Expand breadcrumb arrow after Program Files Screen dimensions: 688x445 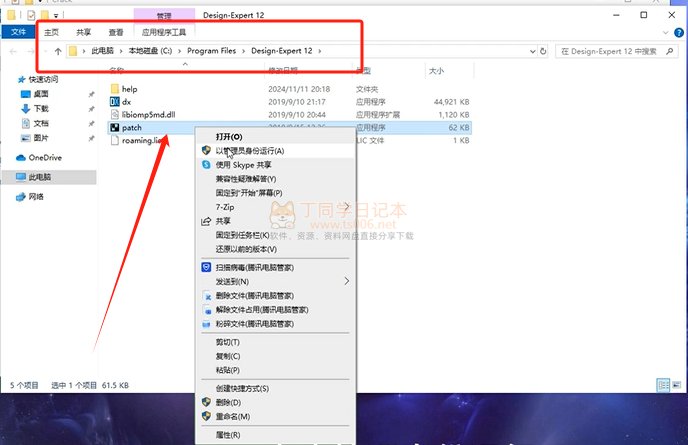coord(244,51)
